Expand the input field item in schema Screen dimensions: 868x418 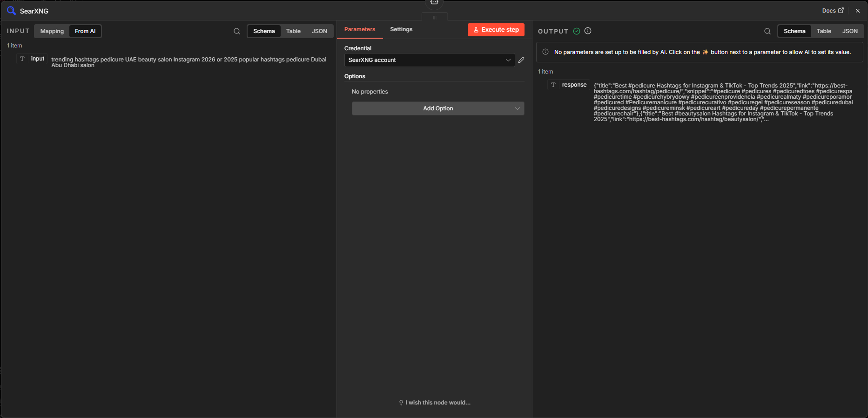tap(33, 59)
